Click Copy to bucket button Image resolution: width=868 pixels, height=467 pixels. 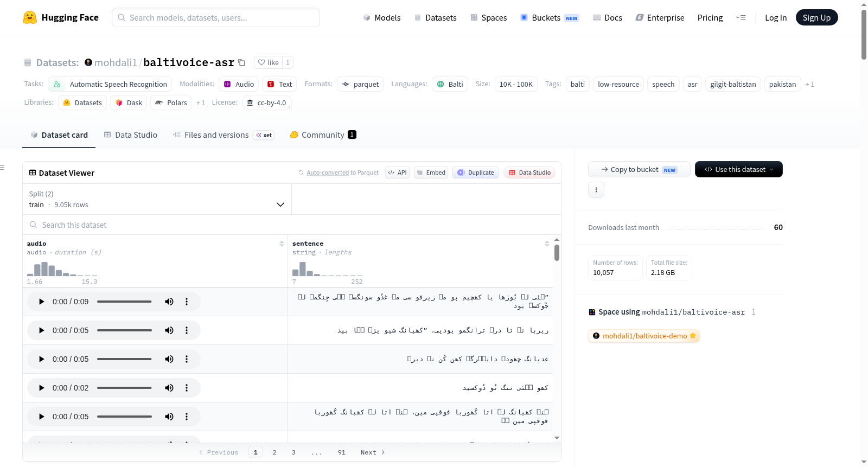point(639,169)
